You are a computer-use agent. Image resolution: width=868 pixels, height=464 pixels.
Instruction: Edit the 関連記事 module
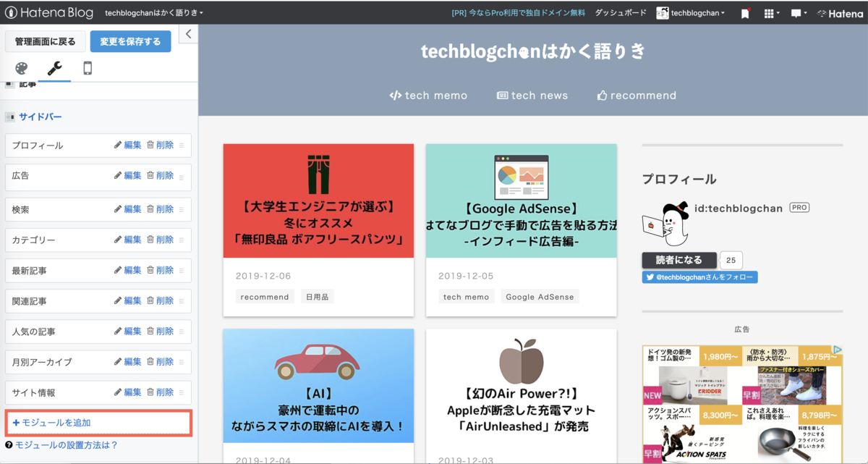pyautogui.click(x=128, y=300)
